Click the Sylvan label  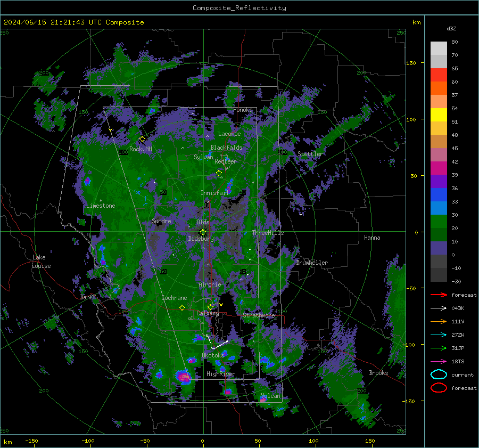point(203,157)
